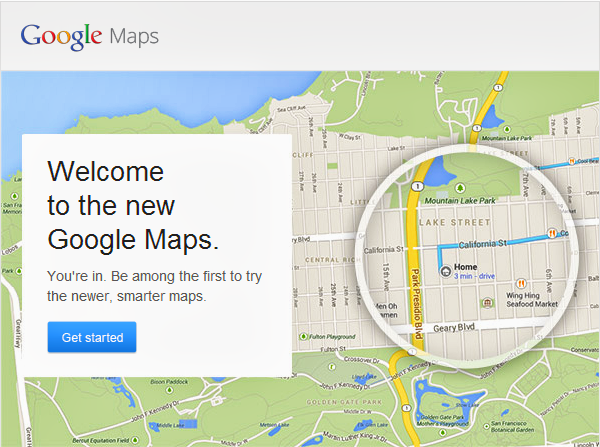
Task: Click the Get started button
Action: pyautogui.click(x=92, y=337)
